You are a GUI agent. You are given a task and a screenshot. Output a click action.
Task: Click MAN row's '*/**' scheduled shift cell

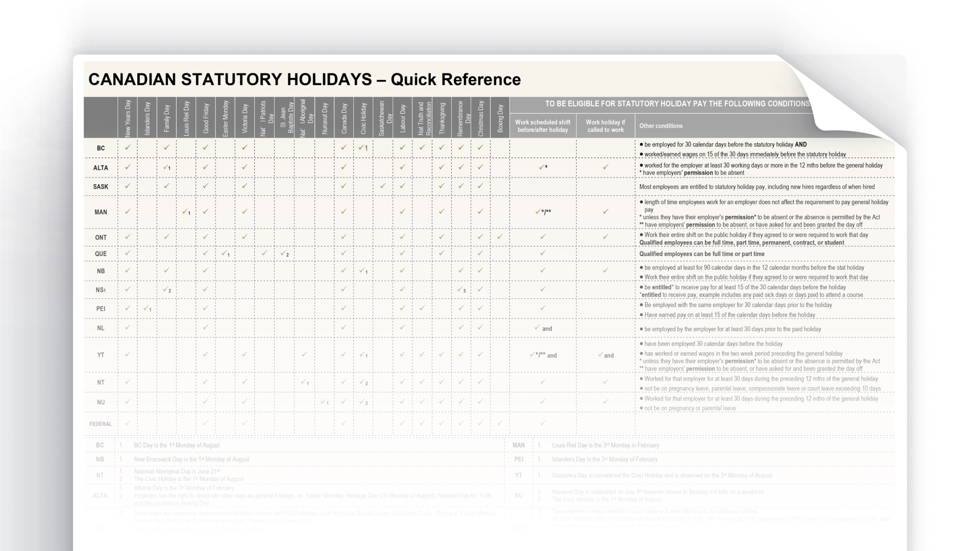543,212
